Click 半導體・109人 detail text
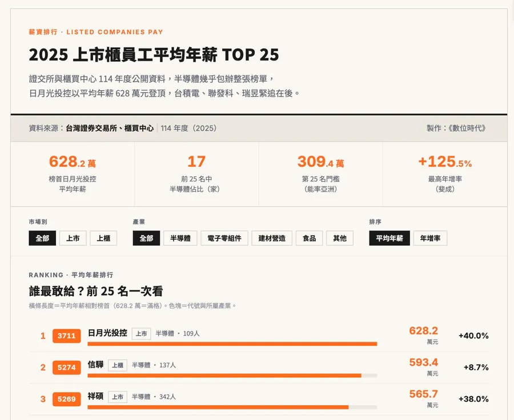Viewport: 514px width, 420px height. pos(178,333)
